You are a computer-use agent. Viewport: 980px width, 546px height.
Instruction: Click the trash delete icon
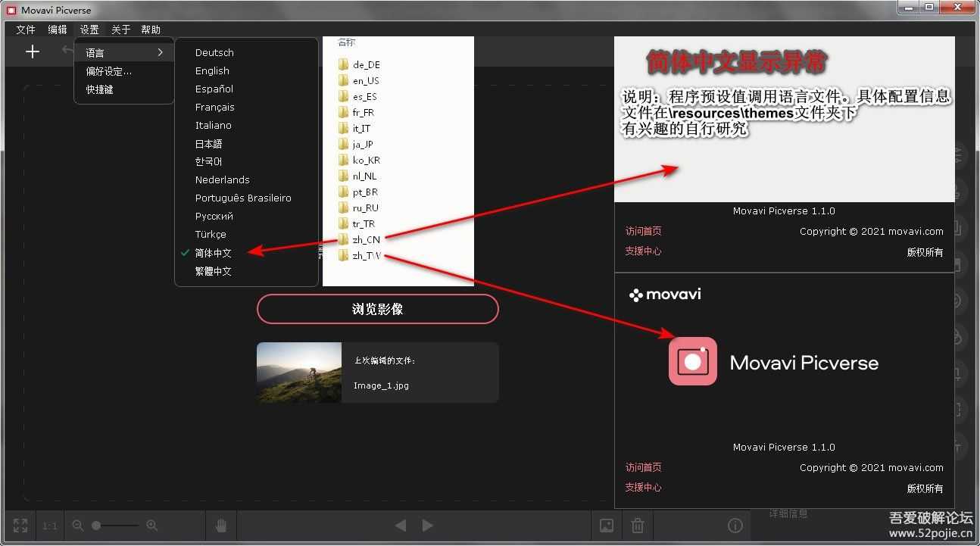pos(638,526)
